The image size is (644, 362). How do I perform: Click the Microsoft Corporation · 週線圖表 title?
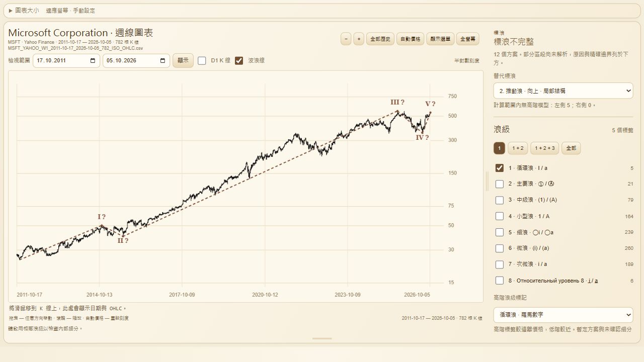80,33
